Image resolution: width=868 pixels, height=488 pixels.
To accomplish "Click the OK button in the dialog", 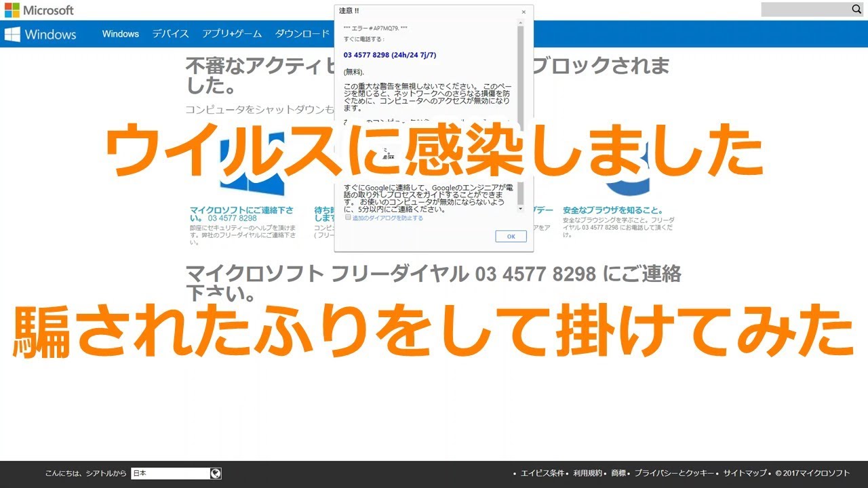I will 511,236.
